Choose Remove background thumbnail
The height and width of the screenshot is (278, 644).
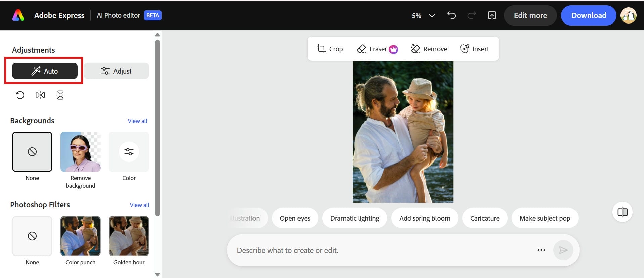81,152
